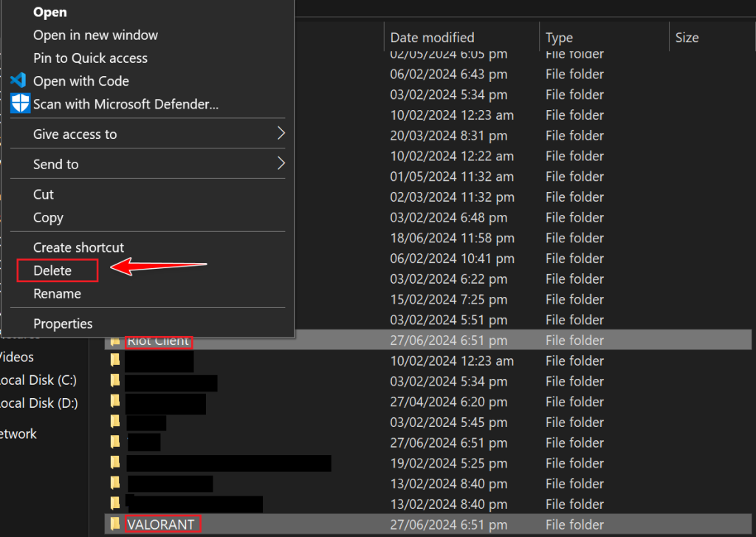Choose Delete from the context menu
Viewport: 756px width, 537px height.
(x=52, y=270)
